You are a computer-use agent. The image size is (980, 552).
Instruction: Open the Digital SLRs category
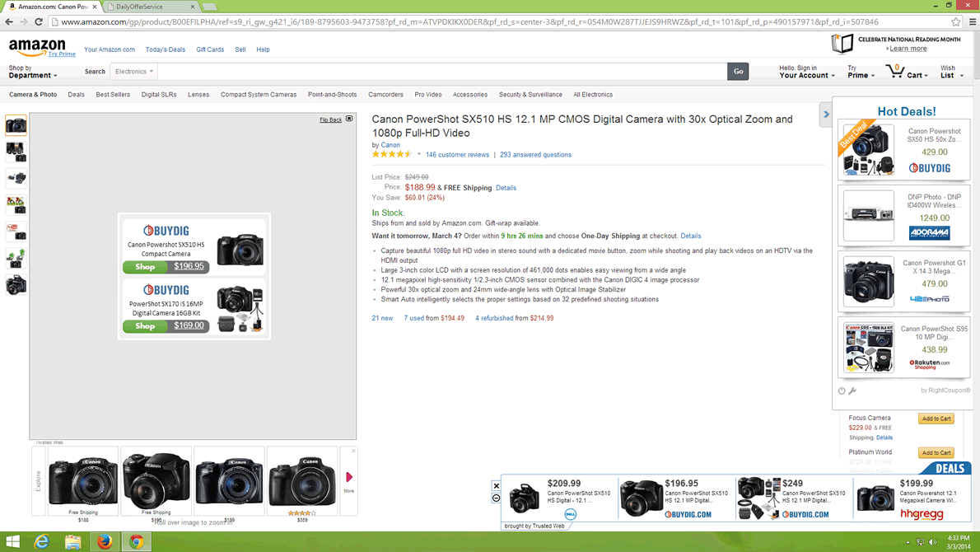tap(159, 95)
